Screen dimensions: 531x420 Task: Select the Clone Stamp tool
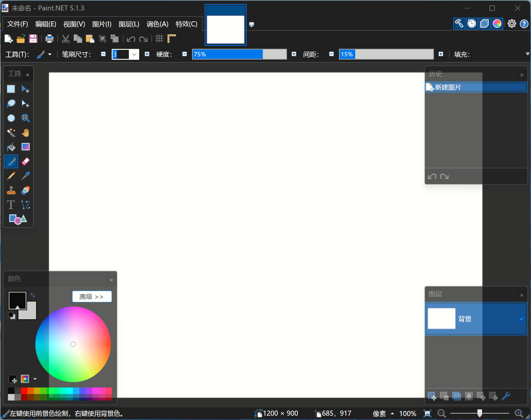click(11, 190)
